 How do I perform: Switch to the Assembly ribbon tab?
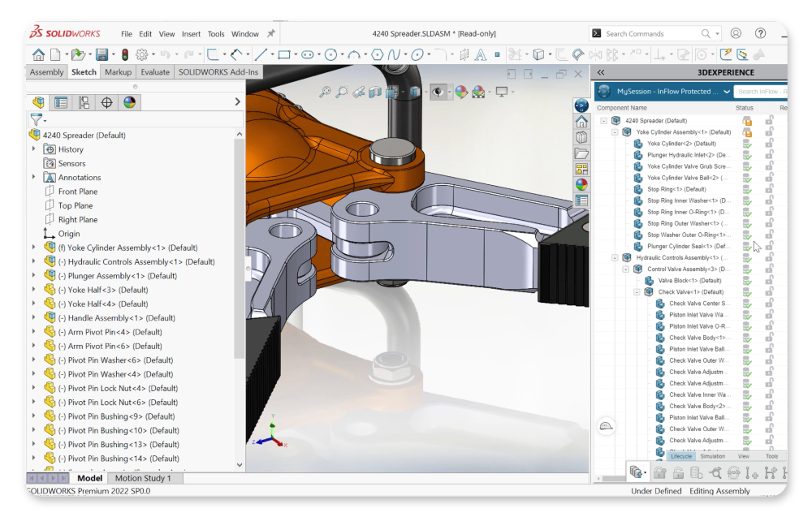(x=46, y=72)
